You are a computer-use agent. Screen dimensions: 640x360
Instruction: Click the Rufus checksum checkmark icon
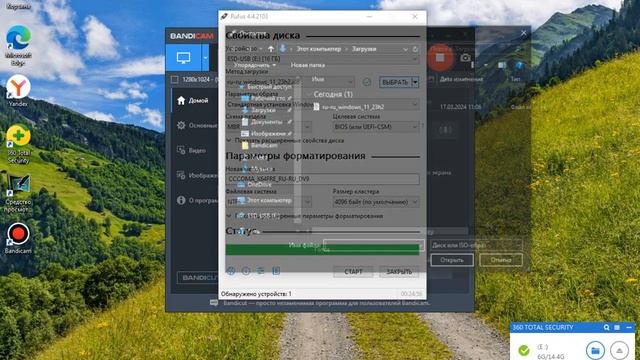[367, 82]
